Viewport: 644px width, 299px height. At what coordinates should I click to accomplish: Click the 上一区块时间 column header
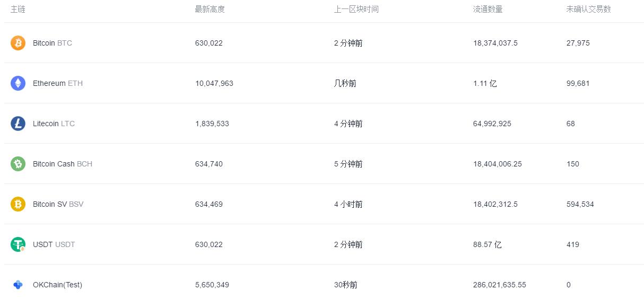tap(356, 9)
